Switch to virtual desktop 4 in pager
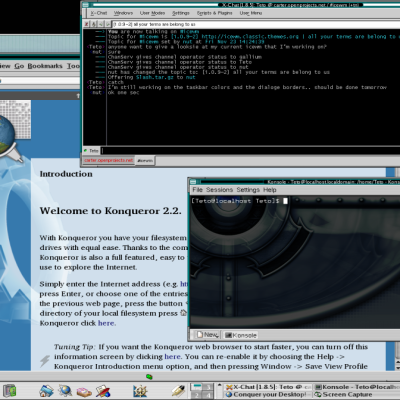This screenshot has width=400, height=400. 208,395
